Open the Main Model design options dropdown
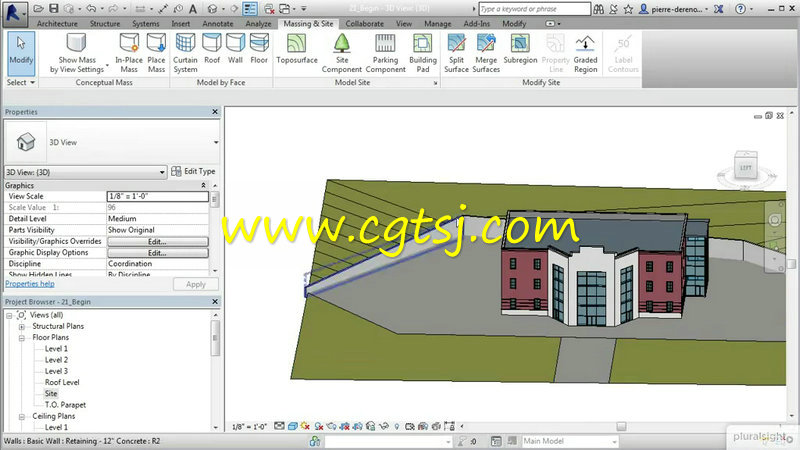 tap(614, 441)
